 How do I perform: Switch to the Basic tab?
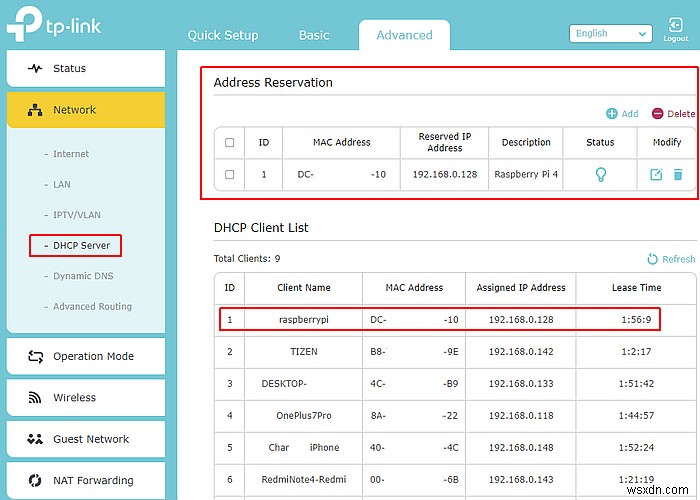click(314, 35)
